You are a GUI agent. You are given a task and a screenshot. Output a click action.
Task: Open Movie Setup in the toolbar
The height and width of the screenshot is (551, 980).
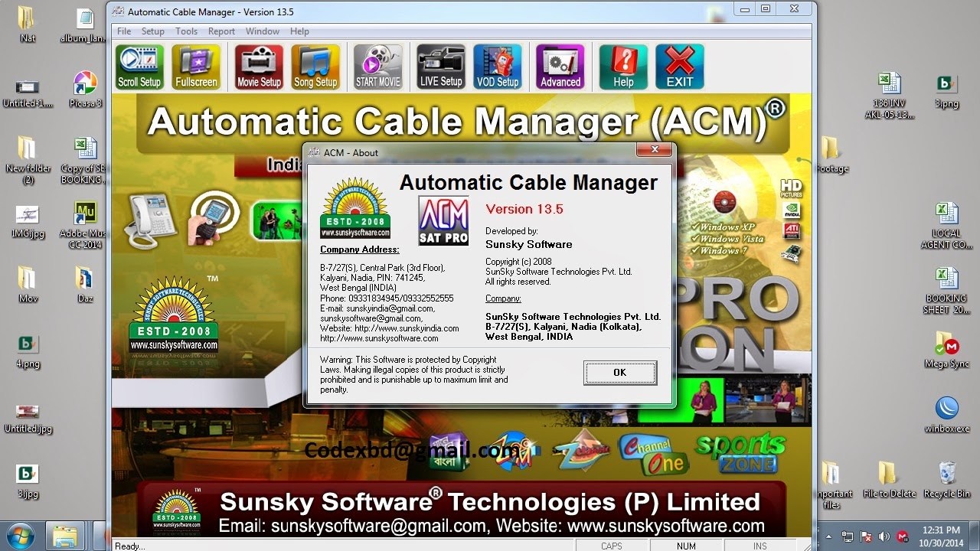(x=259, y=67)
